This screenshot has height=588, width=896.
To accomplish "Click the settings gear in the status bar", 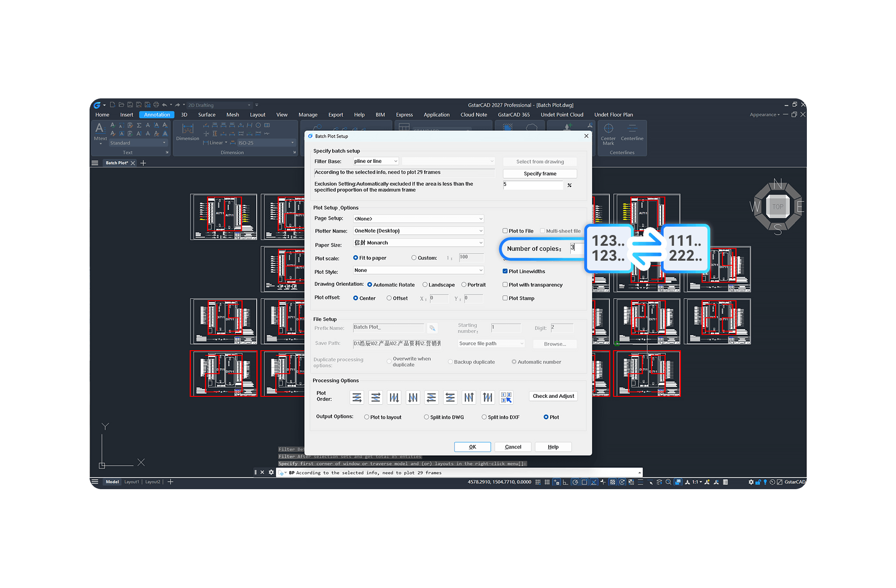I will click(x=751, y=482).
